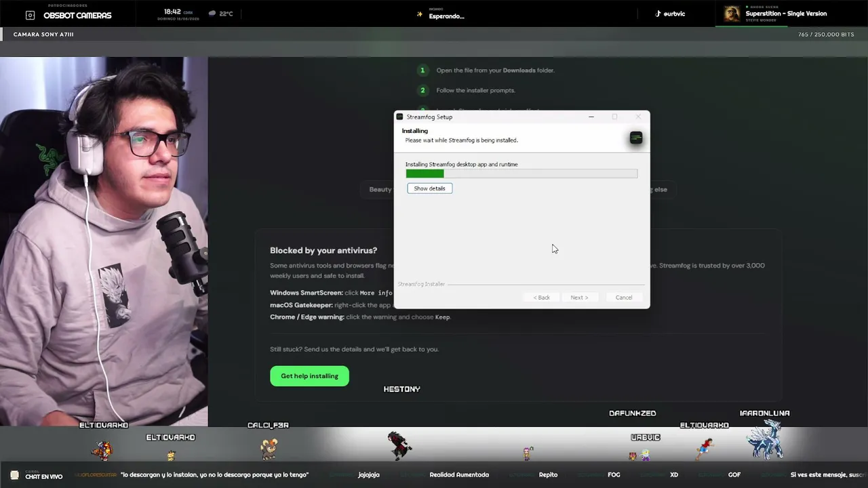Click the greyed-out Next button in installer

pos(579,298)
